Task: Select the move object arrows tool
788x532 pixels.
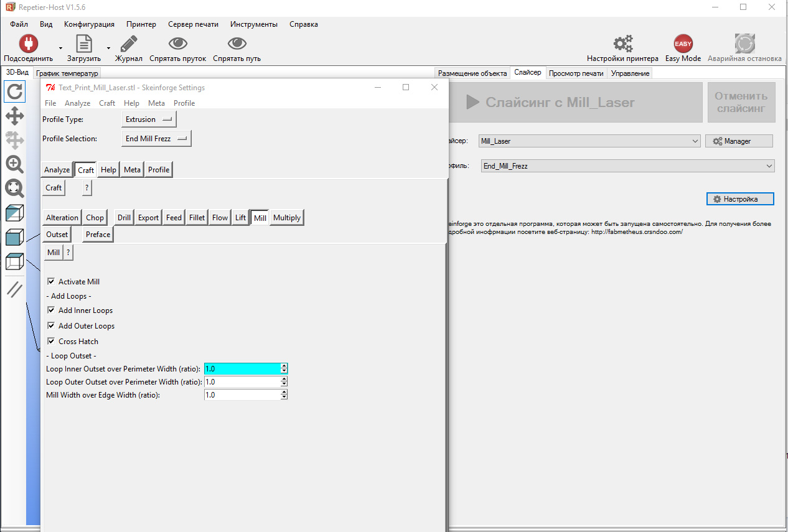Action: coord(14,140)
